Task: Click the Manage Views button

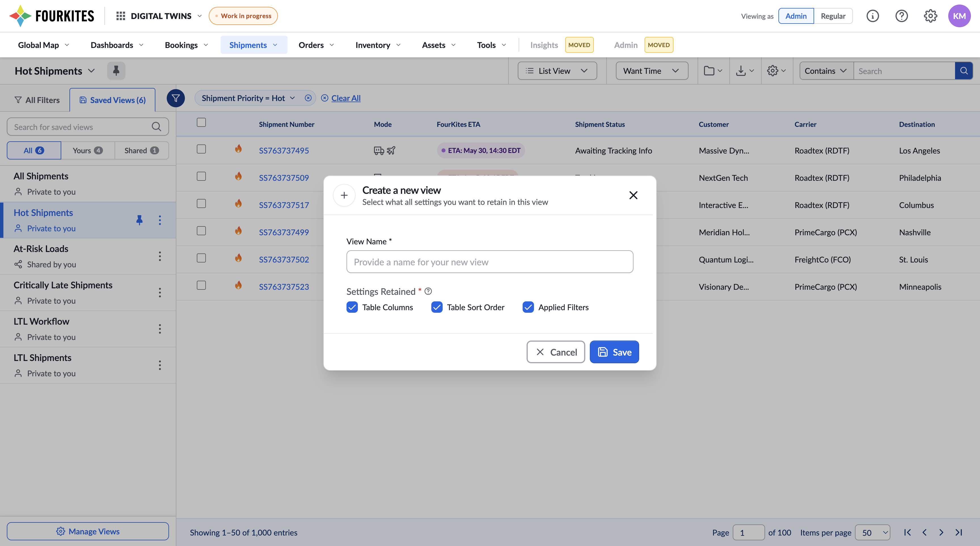Action: (x=88, y=531)
